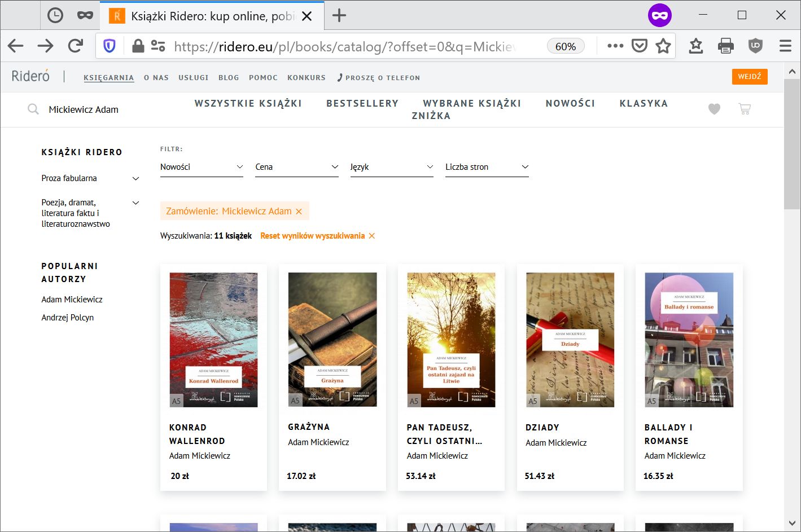Open the Ballady i romanse book cover
The image size is (801, 532).
pos(689,340)
